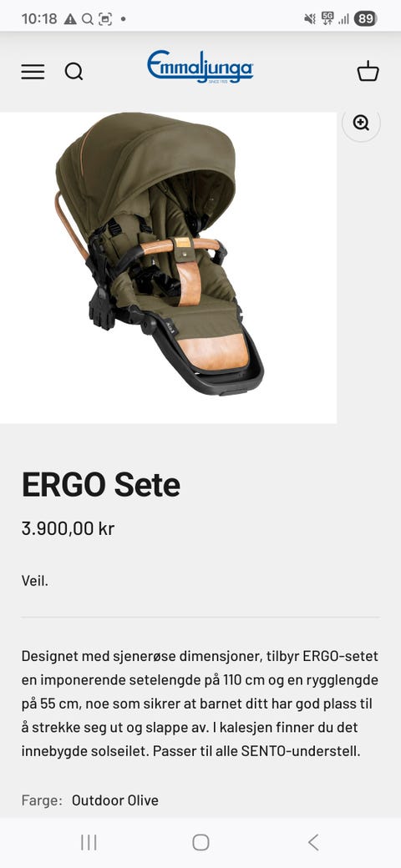The height and width of the screenshot is (868, 401).
Task: Tap the Outdoor Olive colour value
Action: 115,800
